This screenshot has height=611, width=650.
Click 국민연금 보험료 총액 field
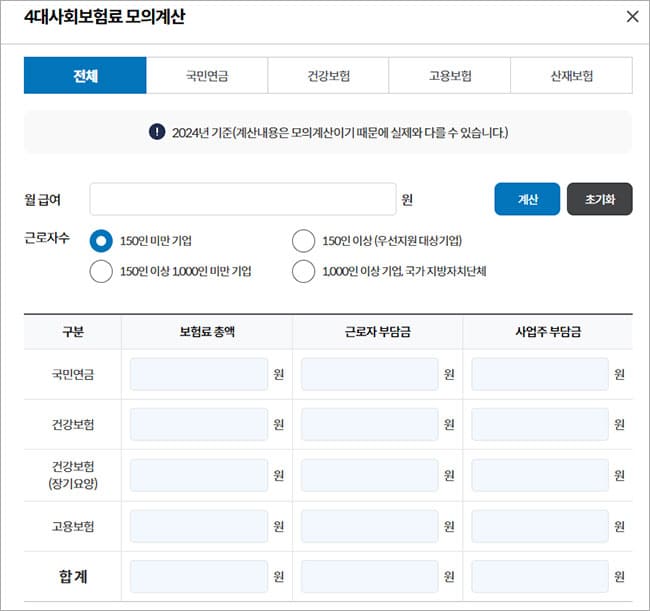click(x=199, y=374)
